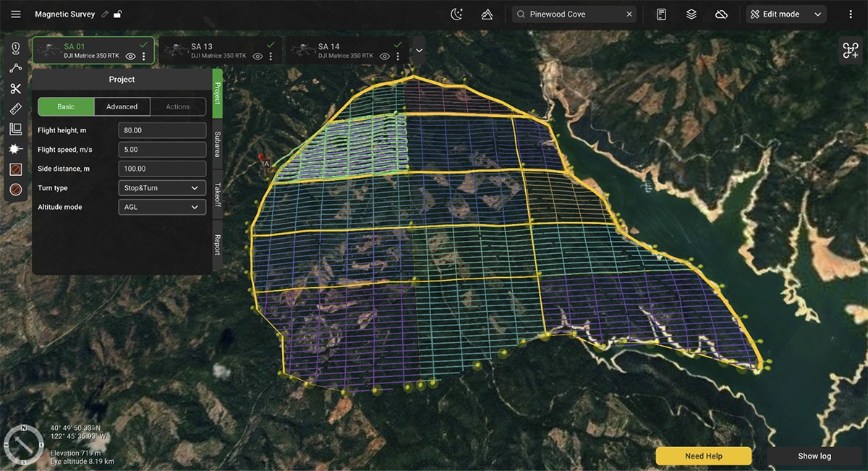The image size is (868, 471).
Task: Click the compass to reset orientation
Action: point(24,446)
